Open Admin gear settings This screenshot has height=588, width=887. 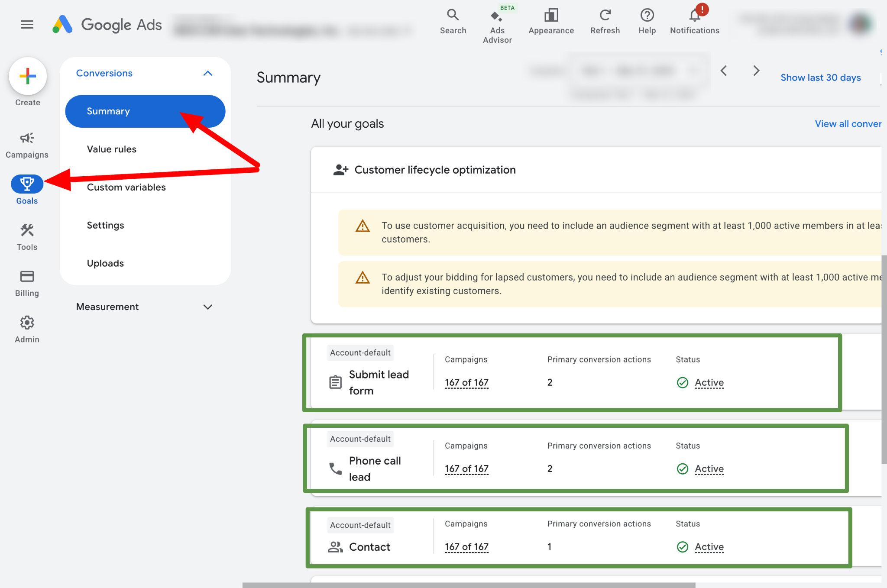click(x=27, y=323)
